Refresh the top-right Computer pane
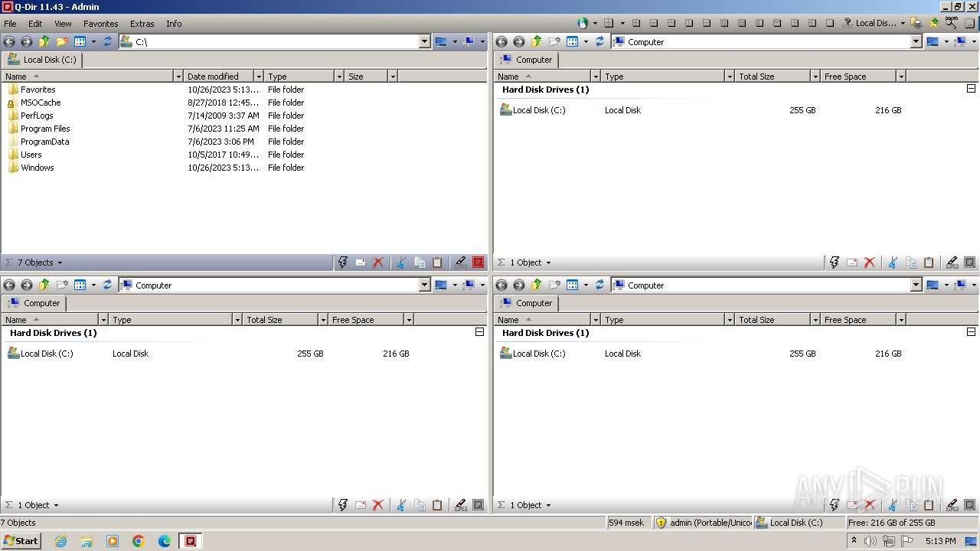 click(599, 42)
